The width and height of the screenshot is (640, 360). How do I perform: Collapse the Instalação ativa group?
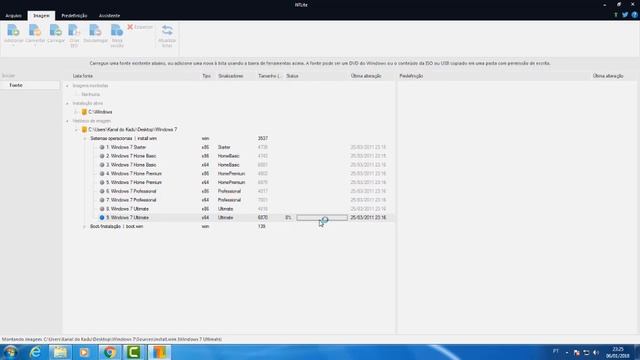(67, 103)
